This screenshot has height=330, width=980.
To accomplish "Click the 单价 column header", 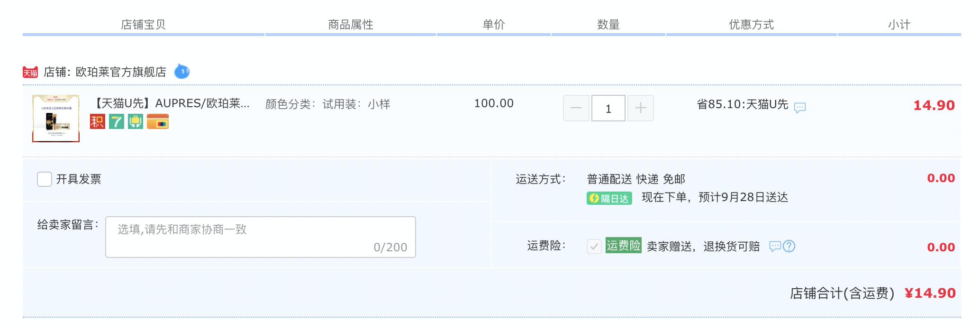I will (x=494, y=25).
